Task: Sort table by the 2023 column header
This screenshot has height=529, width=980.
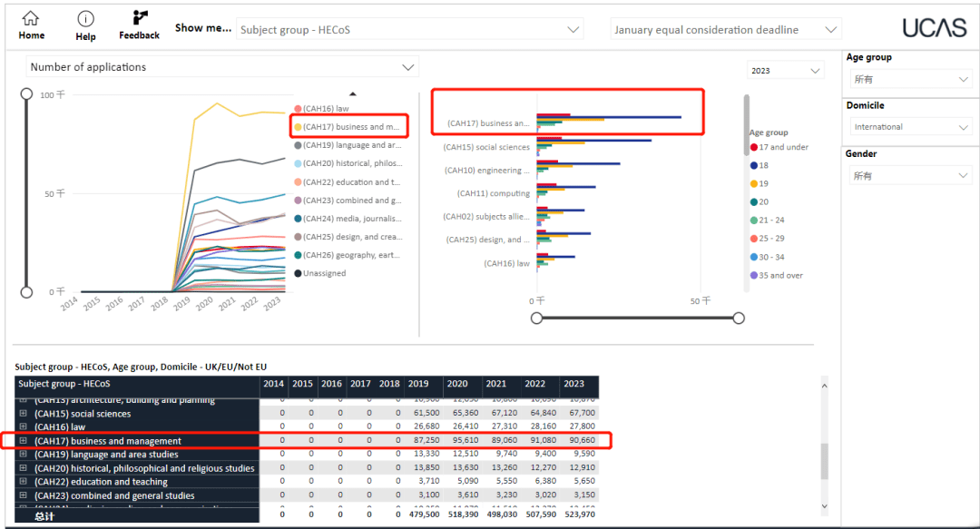Action: tap(573, 384)
